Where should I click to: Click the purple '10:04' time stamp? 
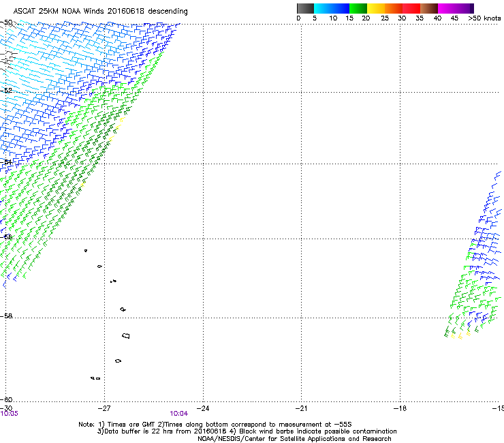[x=178, y=414]
